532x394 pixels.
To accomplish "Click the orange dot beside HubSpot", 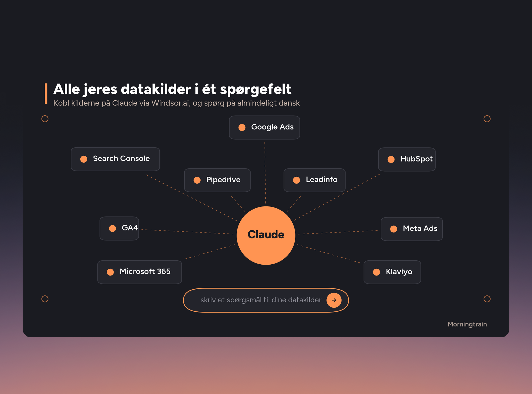I will coord(391,159).
